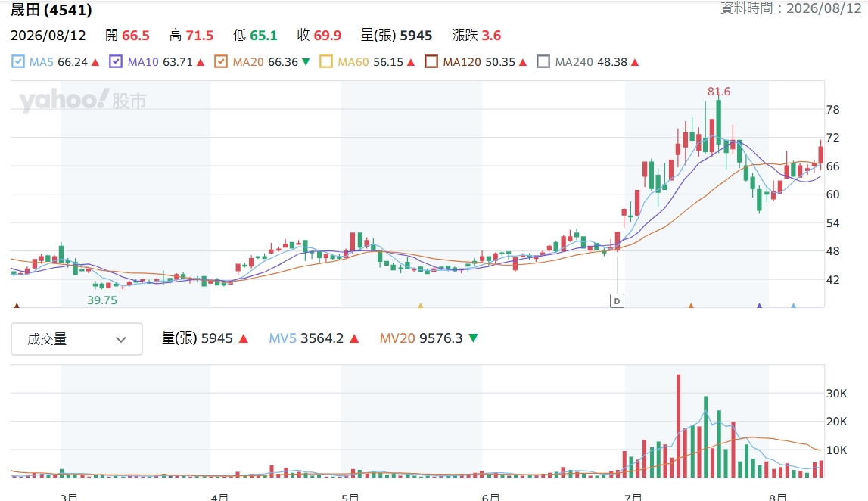
Task: Click the orange triangle marker in July
Action: (691, 305)
